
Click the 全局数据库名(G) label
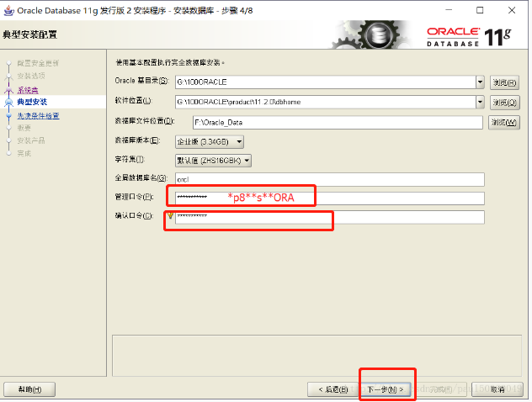click(x=141, y=178)
